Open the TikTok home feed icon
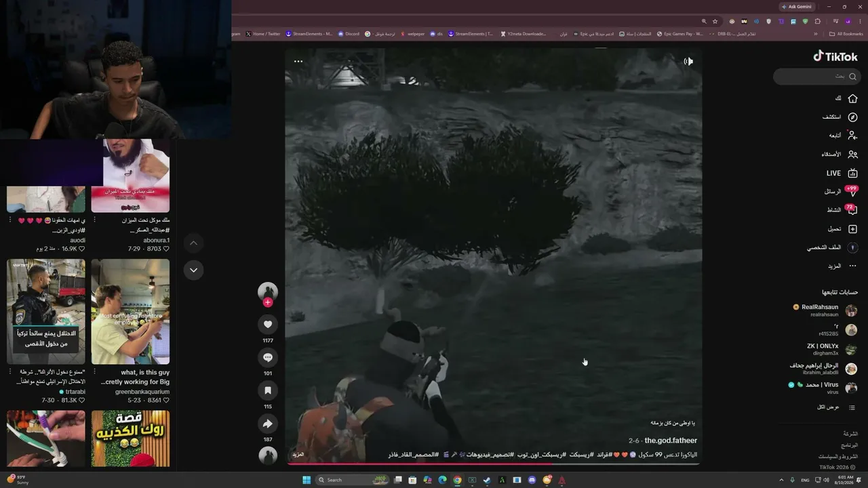 [x=852, y=98]
